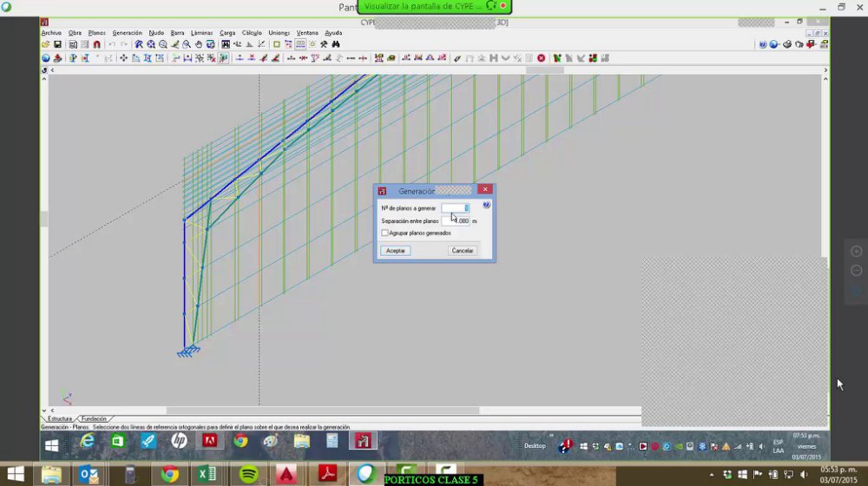Open Spotify from the taskbar

(248, 475)
